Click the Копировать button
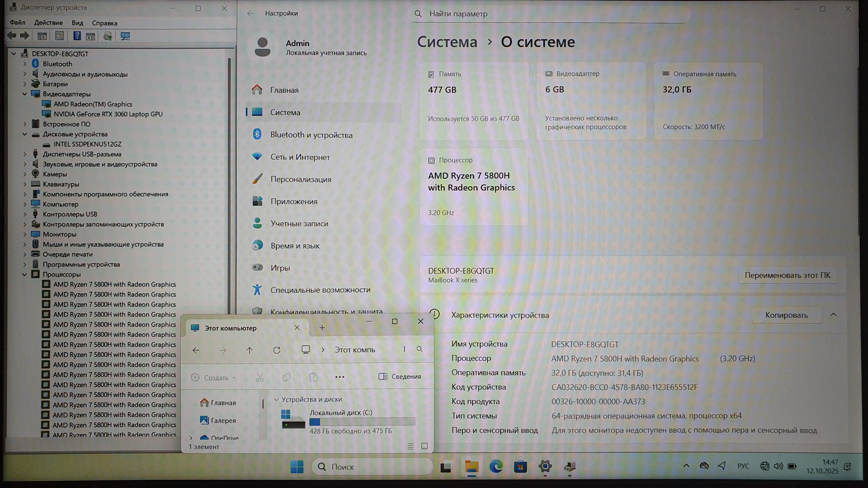Viewport: 868px width, 488px height. pos(786,315)
